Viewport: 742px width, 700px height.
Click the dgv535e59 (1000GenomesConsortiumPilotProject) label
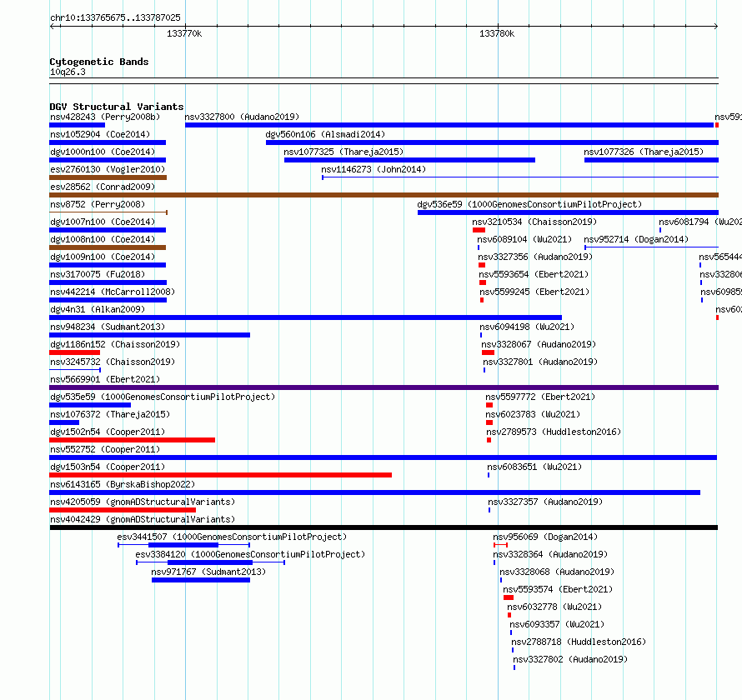[163, 397]
